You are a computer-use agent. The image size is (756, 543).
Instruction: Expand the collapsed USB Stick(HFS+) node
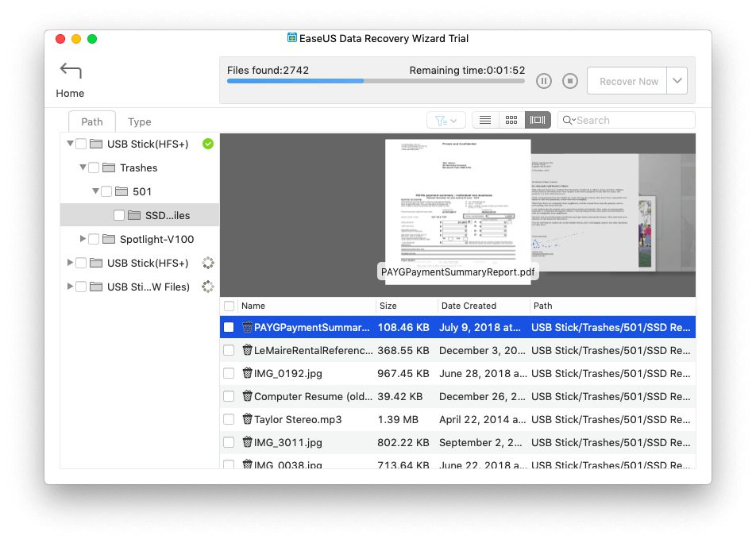pyautogui.click(x=70, y=262)
